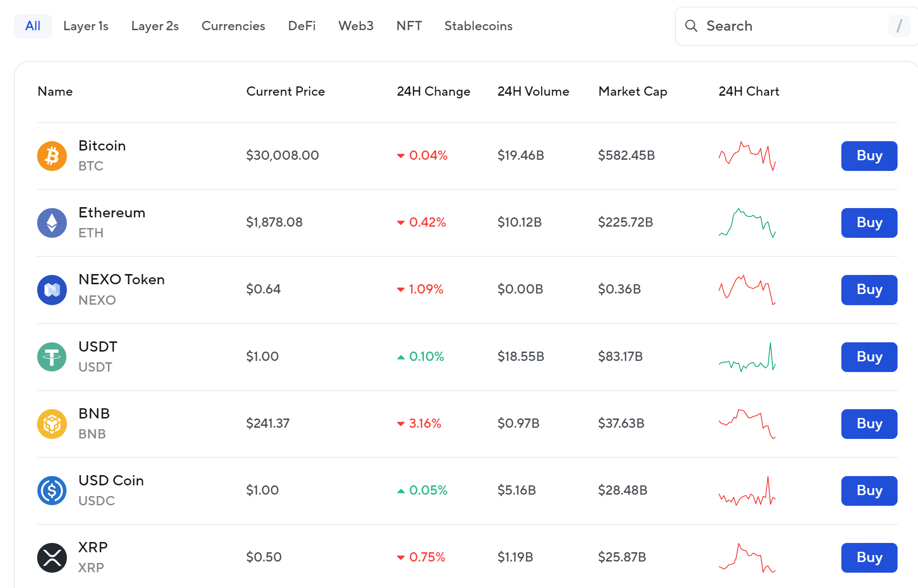
Task: Open USDT's 24H sparkline chart
Action: tap(747, 357)
